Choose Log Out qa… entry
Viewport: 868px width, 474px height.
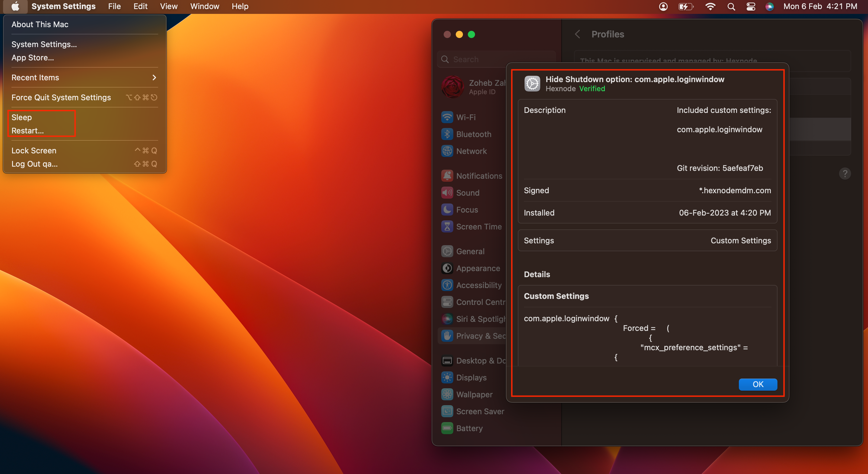pos(85,164)
